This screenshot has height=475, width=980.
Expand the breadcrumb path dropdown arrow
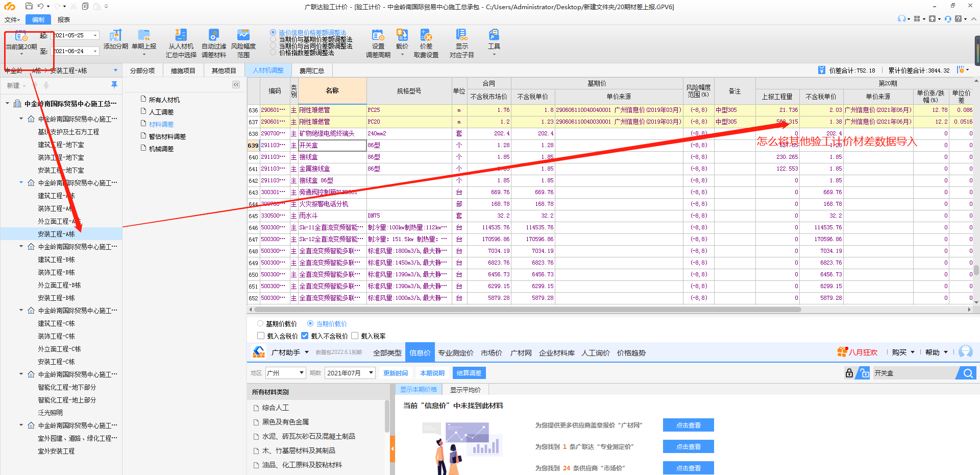pos(115,70)
